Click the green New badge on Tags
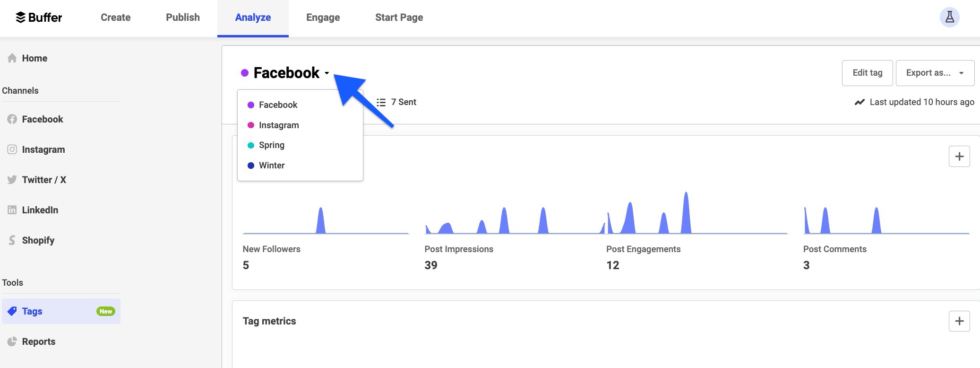The height and width of the screenshot is (368, 980). pos(106,311)
